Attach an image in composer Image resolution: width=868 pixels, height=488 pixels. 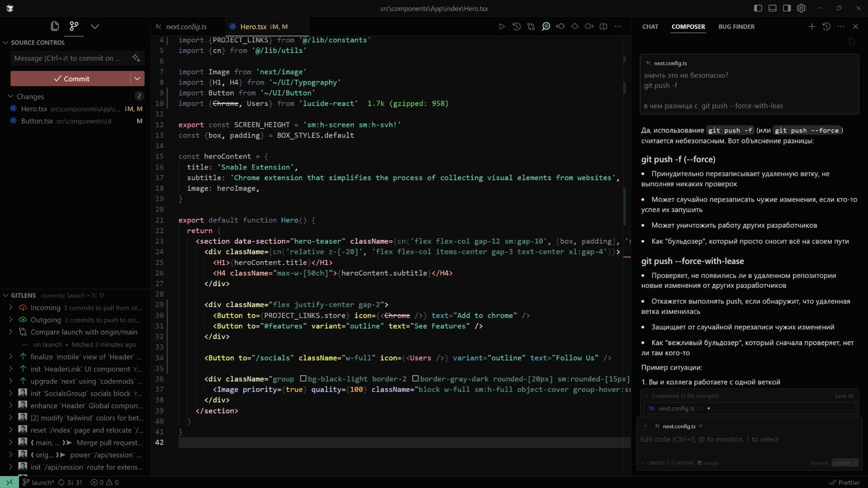(x=708, y=463)
